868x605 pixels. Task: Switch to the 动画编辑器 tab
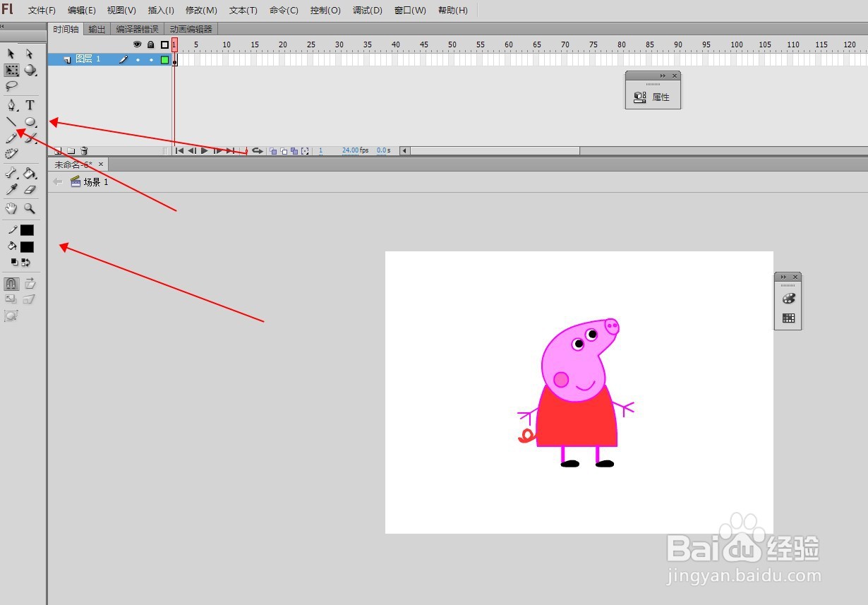click(x=191, y=29)
